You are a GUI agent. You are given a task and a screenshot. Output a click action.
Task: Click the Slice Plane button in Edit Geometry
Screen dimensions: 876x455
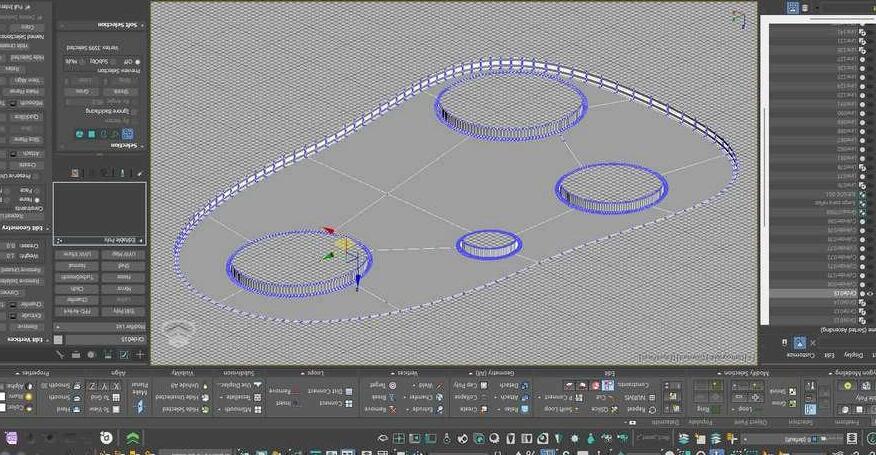click(26, 140)
